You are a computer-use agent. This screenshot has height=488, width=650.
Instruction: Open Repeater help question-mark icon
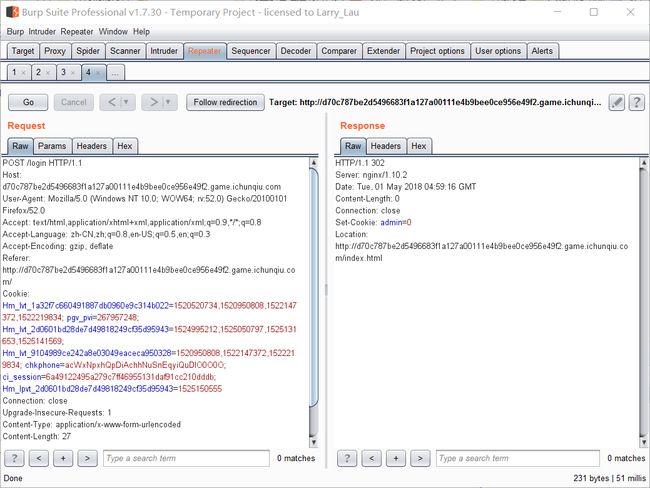click(637, 102)
